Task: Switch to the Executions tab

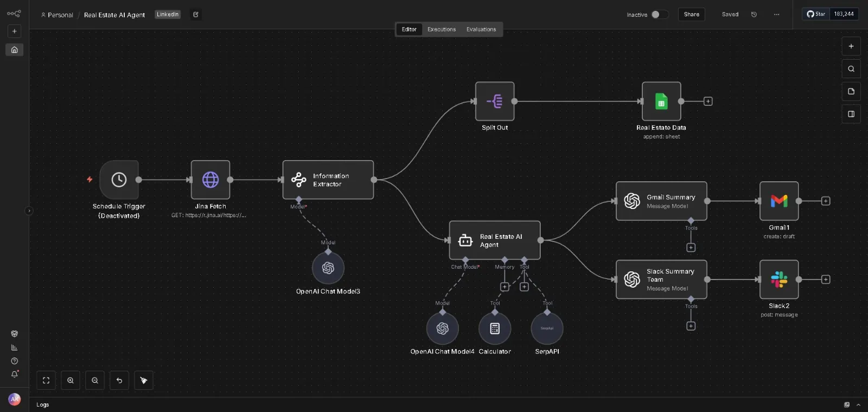Action: (442, 29)
